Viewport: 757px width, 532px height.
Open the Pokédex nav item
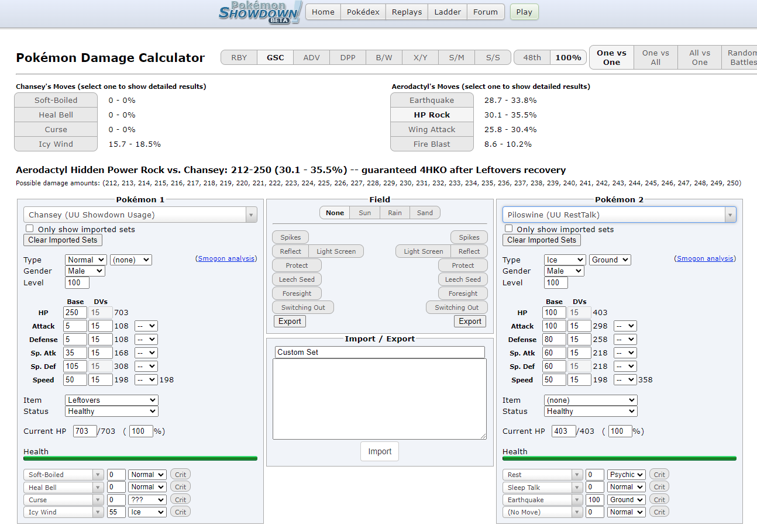click(363, 12)
